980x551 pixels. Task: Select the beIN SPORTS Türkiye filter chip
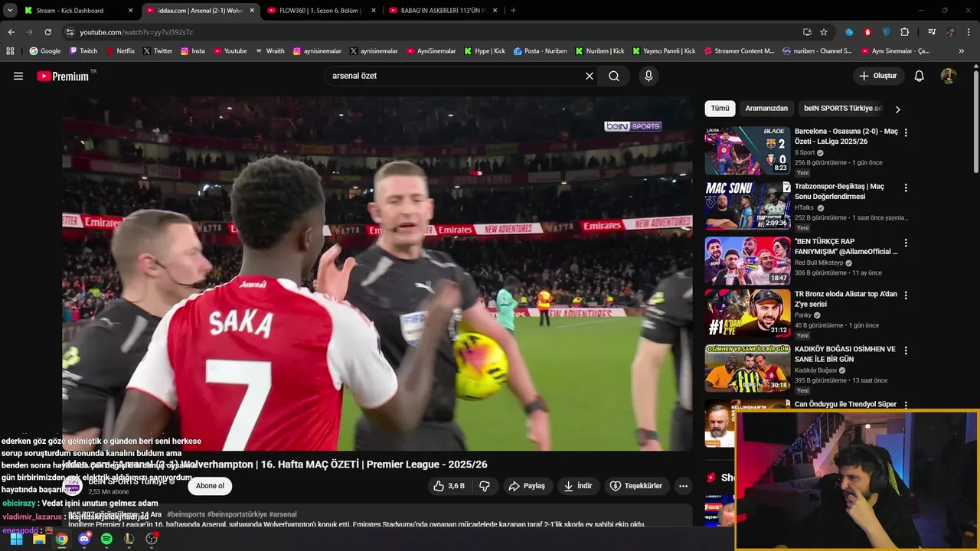click(x=843, y=109)
